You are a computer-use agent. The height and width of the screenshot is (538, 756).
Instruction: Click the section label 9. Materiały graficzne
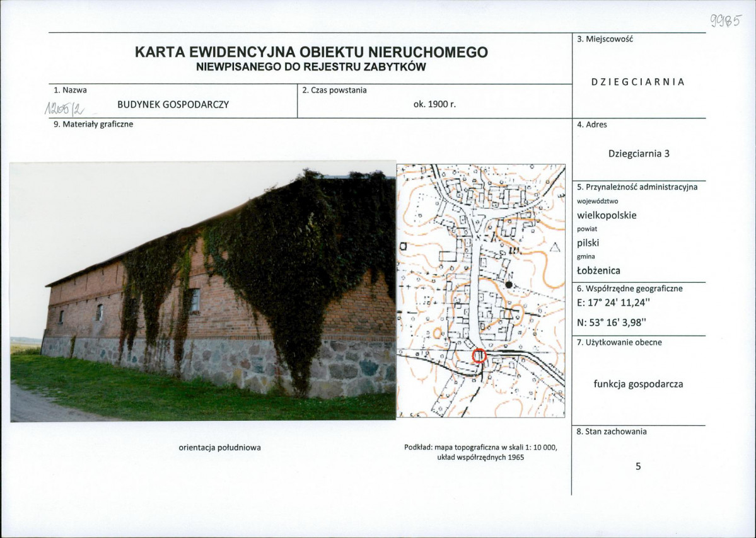point(94,125)
